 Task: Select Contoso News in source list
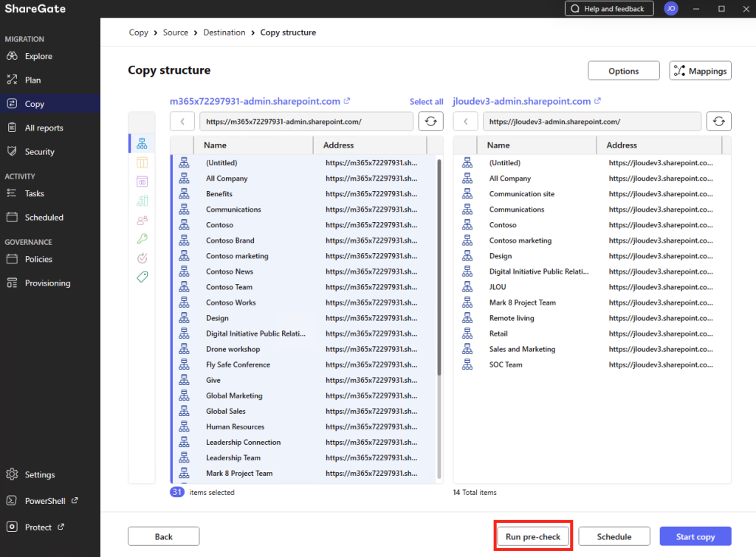pyautogui.click(x=303, y=271)
